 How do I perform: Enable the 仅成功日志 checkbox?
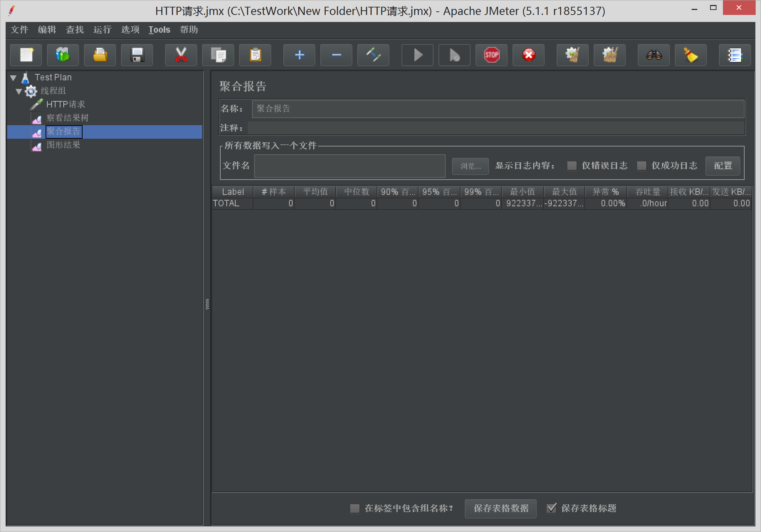(x=642, y=166)
